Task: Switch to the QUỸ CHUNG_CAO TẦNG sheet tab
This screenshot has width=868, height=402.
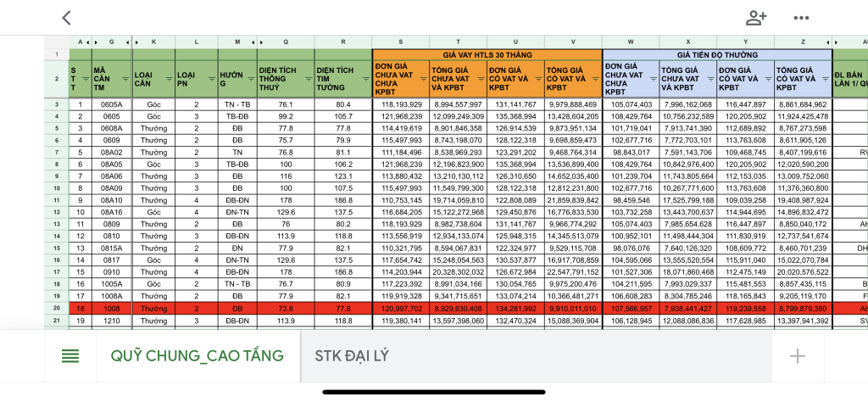Action: pos(197,356)
